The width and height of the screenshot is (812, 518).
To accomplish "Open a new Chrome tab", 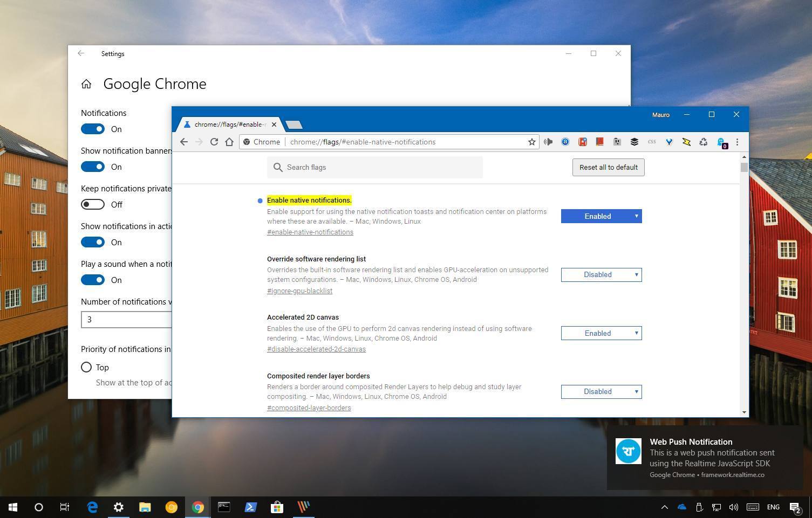I will coord(294,125).
